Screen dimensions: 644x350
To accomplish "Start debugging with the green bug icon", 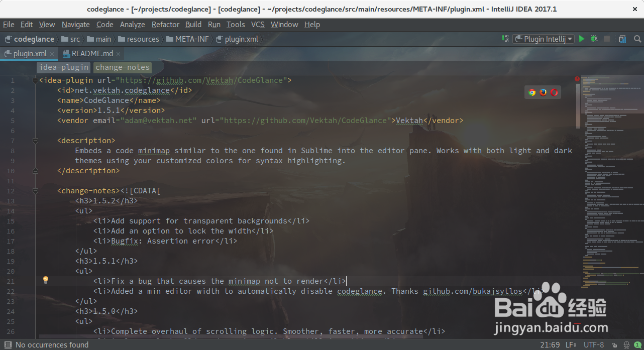I will click(594, 39).
